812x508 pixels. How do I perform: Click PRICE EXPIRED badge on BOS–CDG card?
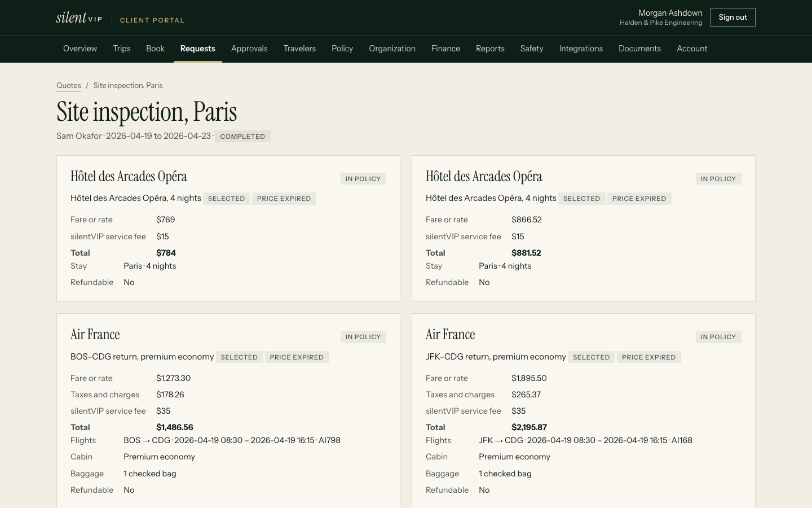tap(297, 357)
